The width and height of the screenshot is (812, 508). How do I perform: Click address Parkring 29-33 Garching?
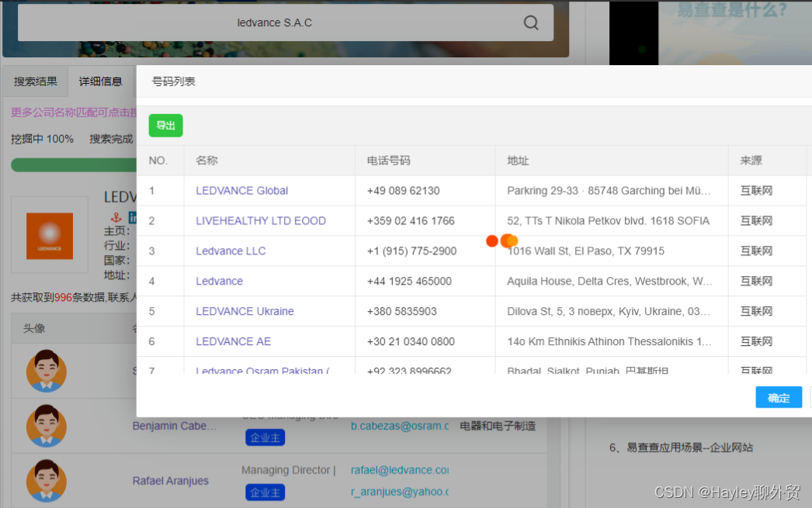point(609,190)
